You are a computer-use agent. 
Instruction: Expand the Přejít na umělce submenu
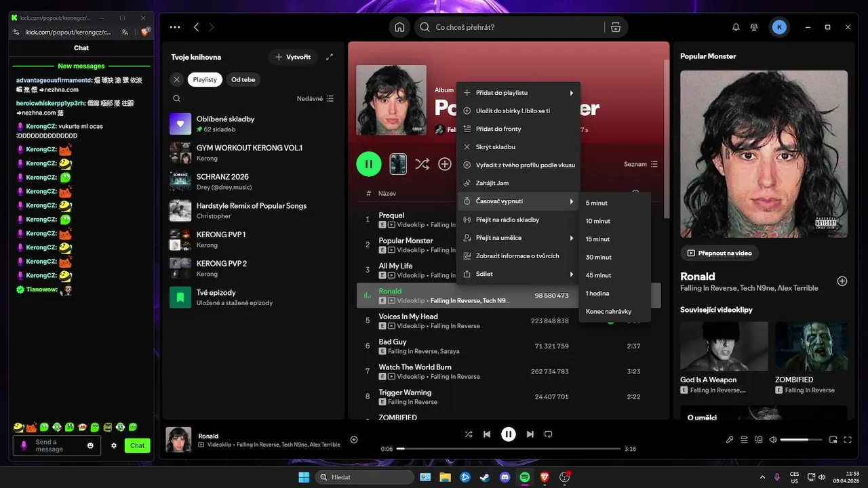tap(518, 238)
